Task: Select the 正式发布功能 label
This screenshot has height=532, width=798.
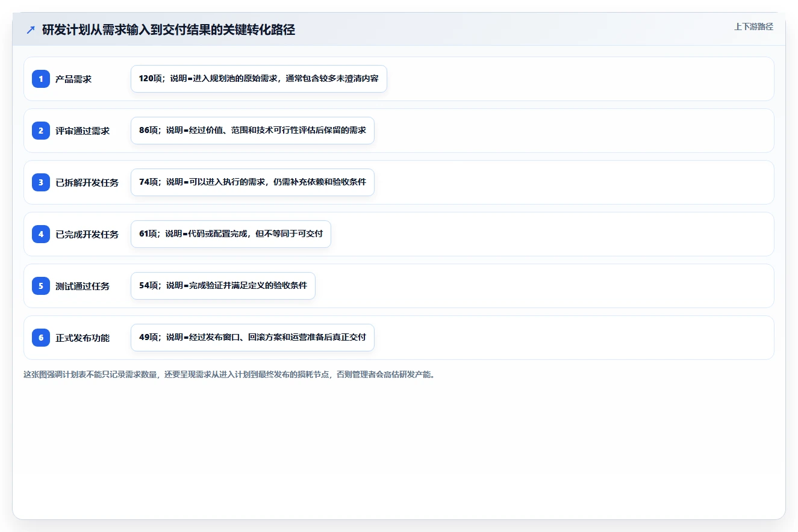Action: coord(83,338)
